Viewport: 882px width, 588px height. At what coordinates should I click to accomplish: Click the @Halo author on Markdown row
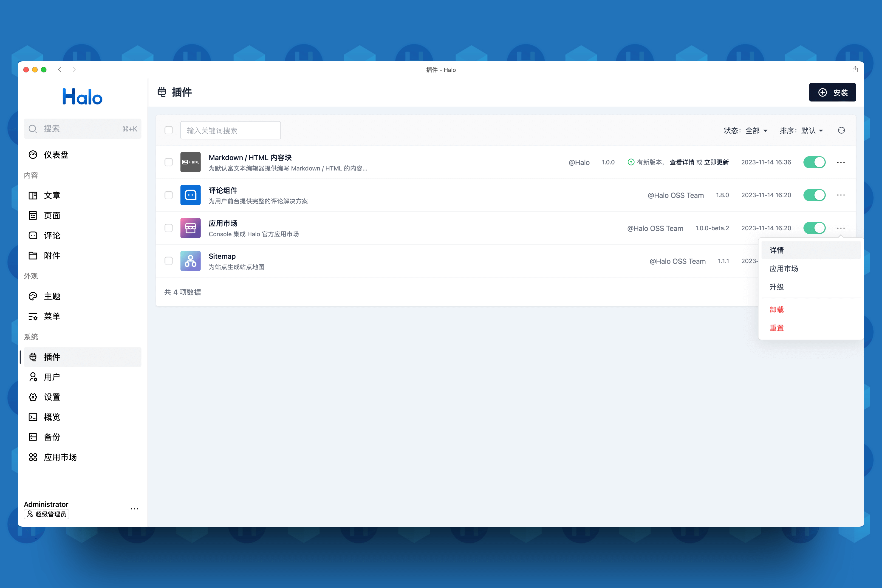[x=579, y=162]
